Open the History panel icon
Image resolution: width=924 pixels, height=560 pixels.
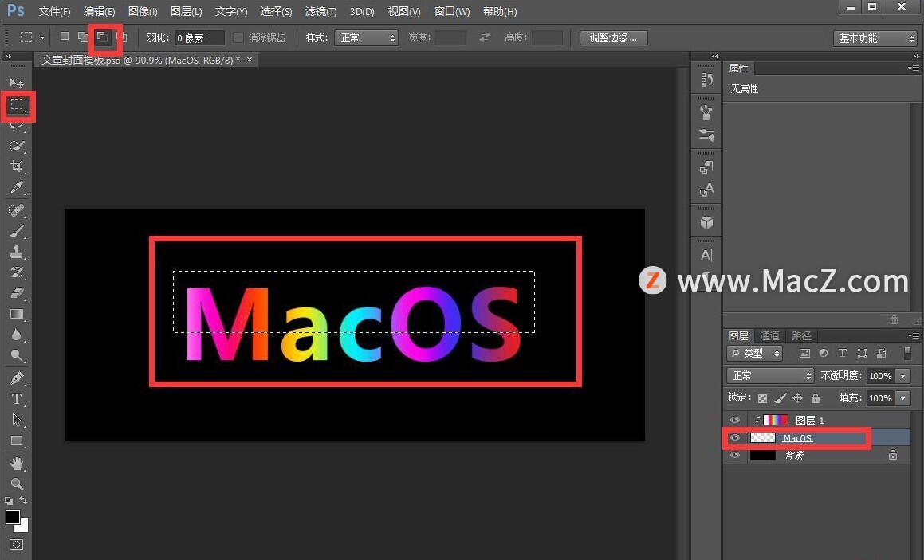(706, 80)
